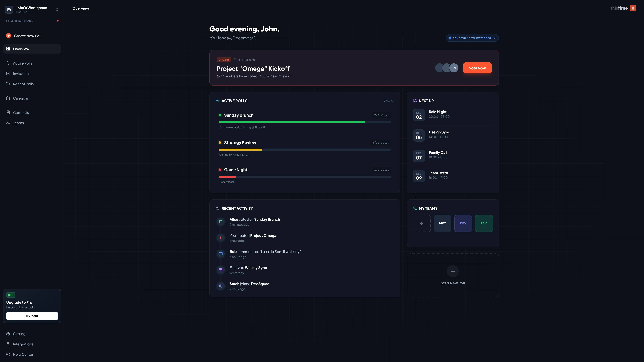Open the Family Call event on Dec 07
The height and width of the screenshot is (362, 644).
point(453,156)
